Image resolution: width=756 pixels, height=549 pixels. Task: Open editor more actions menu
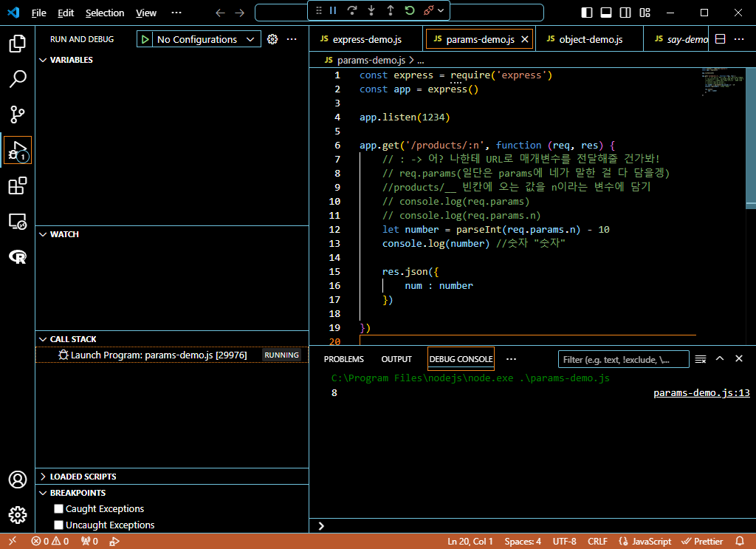pos(739,39)
